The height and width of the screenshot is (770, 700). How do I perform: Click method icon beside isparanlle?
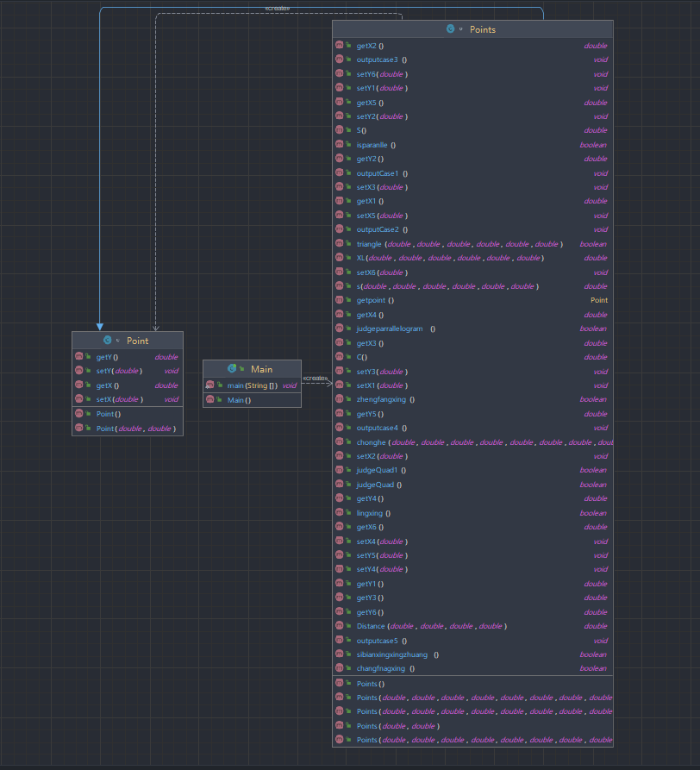(x=339, y=144)
